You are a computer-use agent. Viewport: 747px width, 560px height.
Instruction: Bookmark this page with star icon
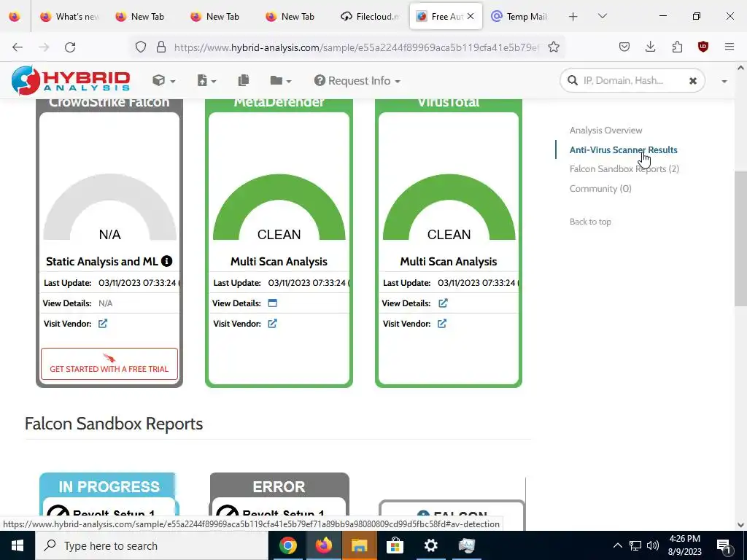pos(553,47)
